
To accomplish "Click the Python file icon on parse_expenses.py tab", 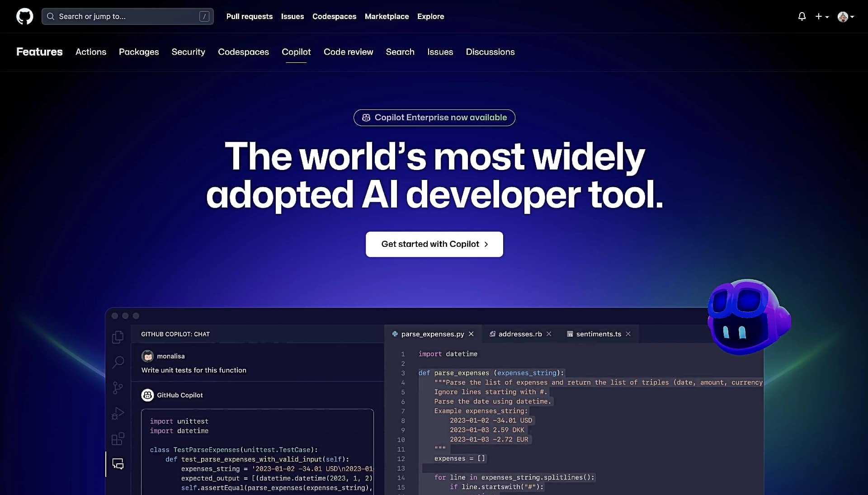I will pos(395,334).
